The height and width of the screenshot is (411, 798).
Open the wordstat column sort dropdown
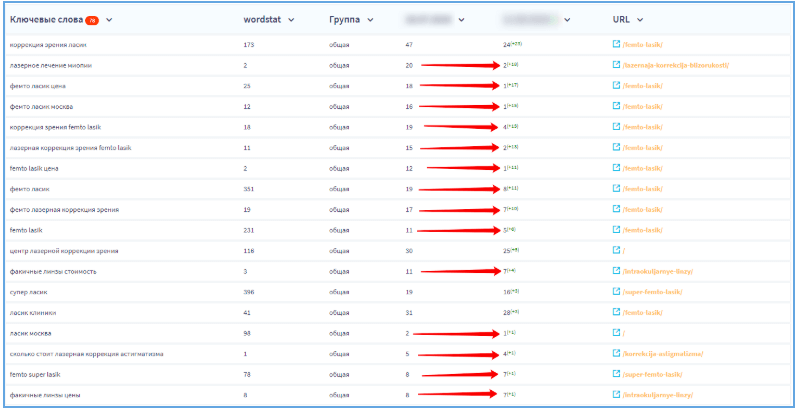click(296, 19)
